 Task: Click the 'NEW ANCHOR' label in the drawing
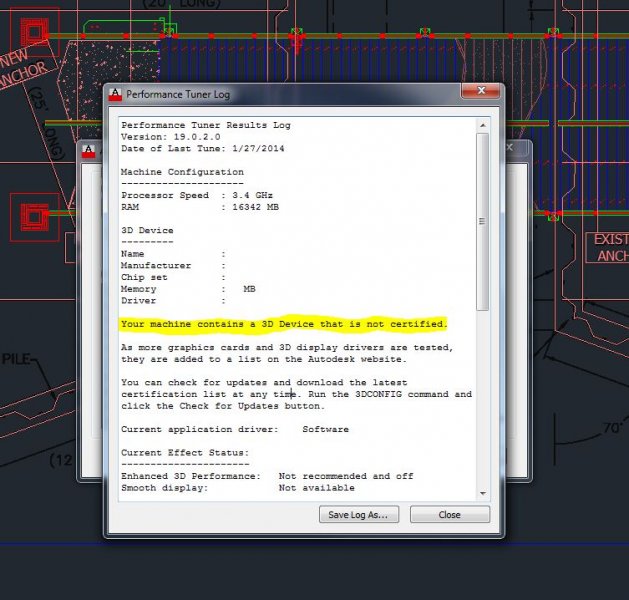(22, 68)
